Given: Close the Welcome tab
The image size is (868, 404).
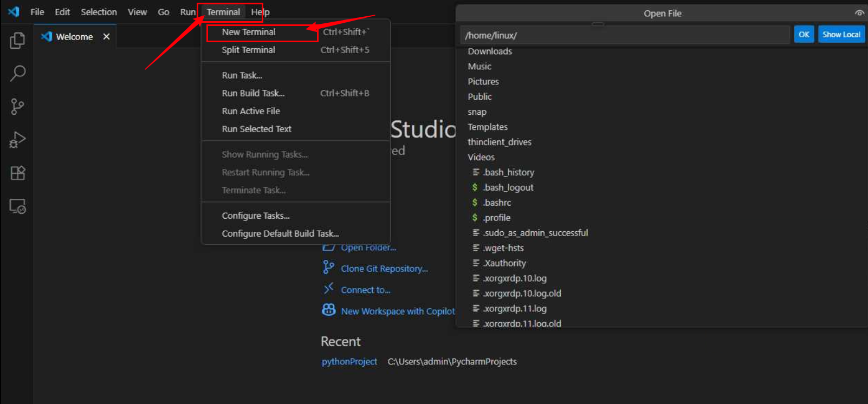Looking at the screenshot, I should point(106,37).
